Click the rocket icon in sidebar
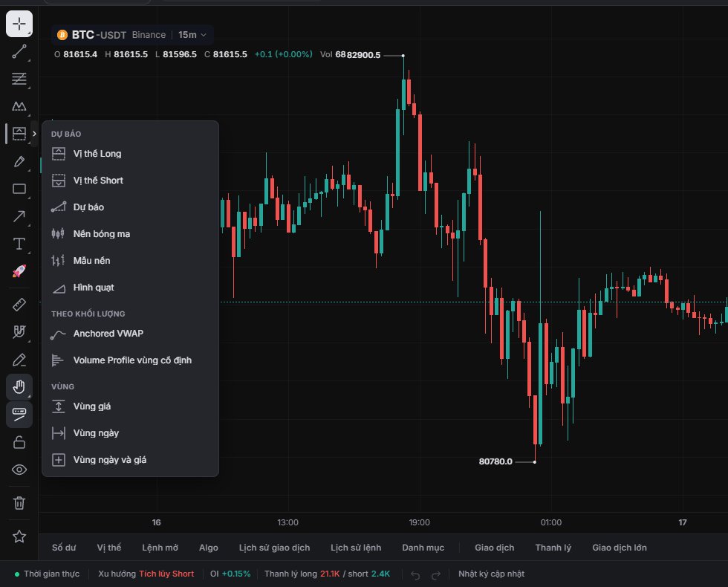The height and width of the screenshot is (587, 728). [19, 271]
